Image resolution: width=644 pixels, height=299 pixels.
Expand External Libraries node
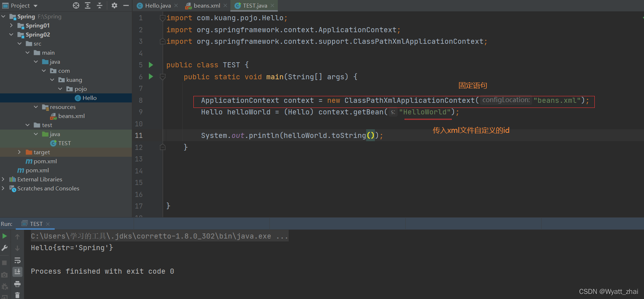(3, 179)
